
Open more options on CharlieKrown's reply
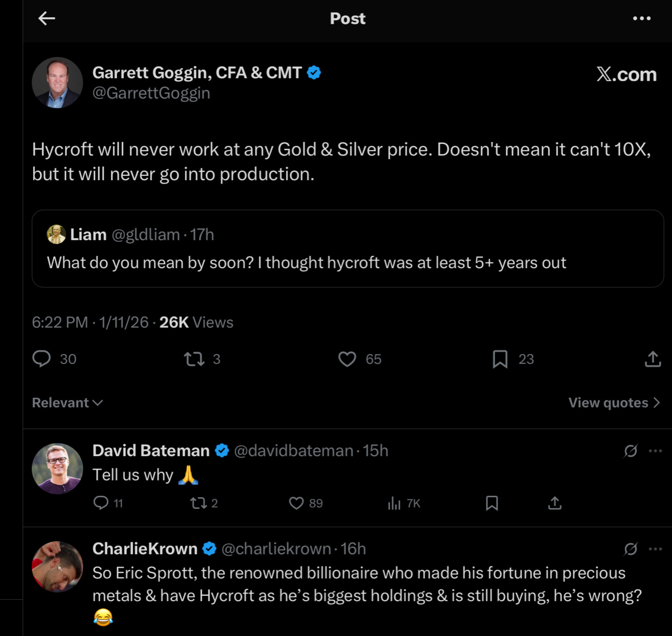click(x=656, y=549)
